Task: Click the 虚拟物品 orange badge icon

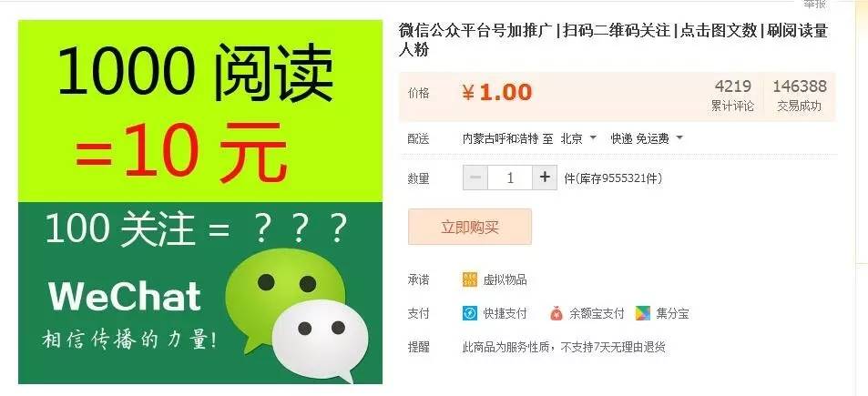Action: 469,279
